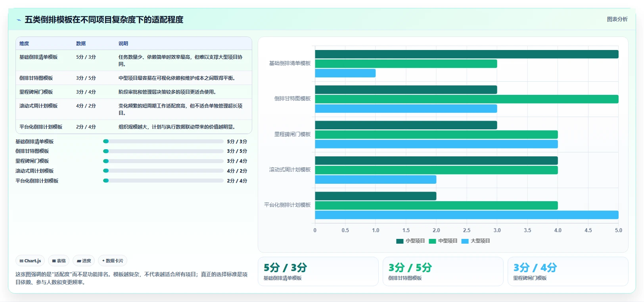644x302 pixels.
Task: Toggle 中型项目 legend swatch in chart
Action: (432, 241)
